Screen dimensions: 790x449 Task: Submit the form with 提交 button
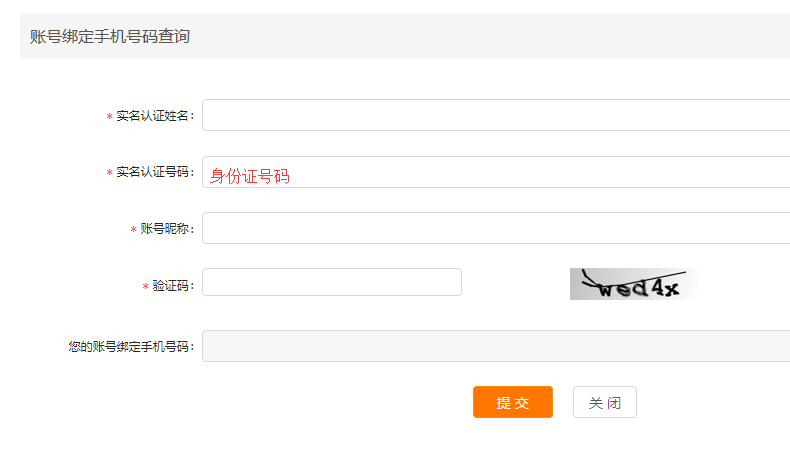(513, 402)
